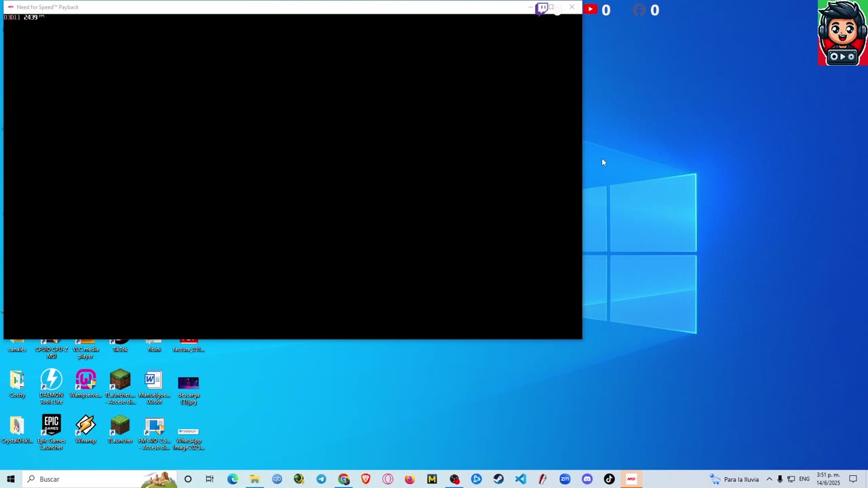Image resolution: width=868 pixels, height=488 pixels.
Task: Open clock and calendar showing 3:51 p. m.
Action: [828, 479]
